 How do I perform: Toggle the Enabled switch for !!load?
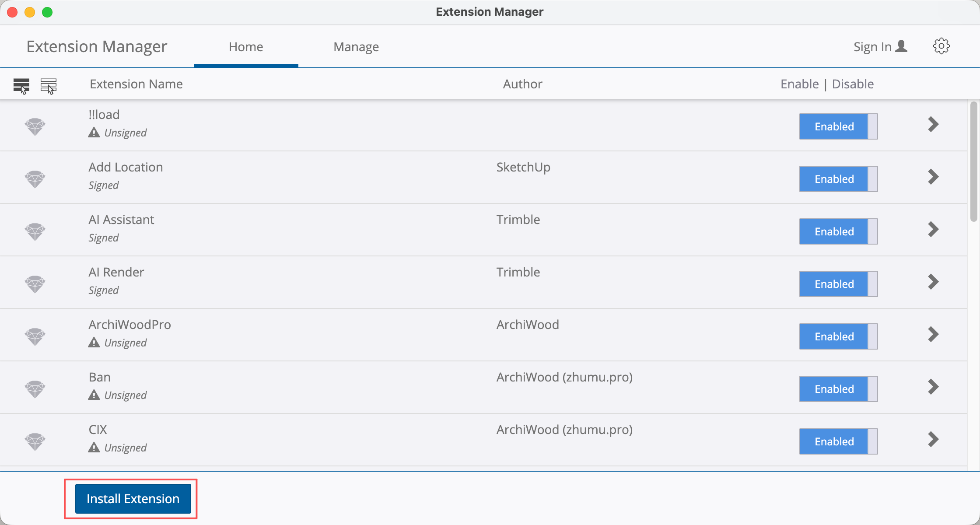point(838,126)
